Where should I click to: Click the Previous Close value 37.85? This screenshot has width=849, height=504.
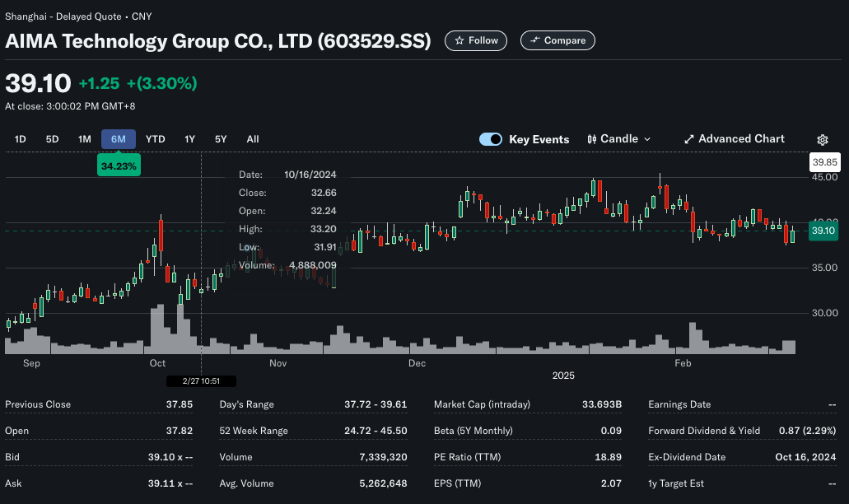coord(180,404)
